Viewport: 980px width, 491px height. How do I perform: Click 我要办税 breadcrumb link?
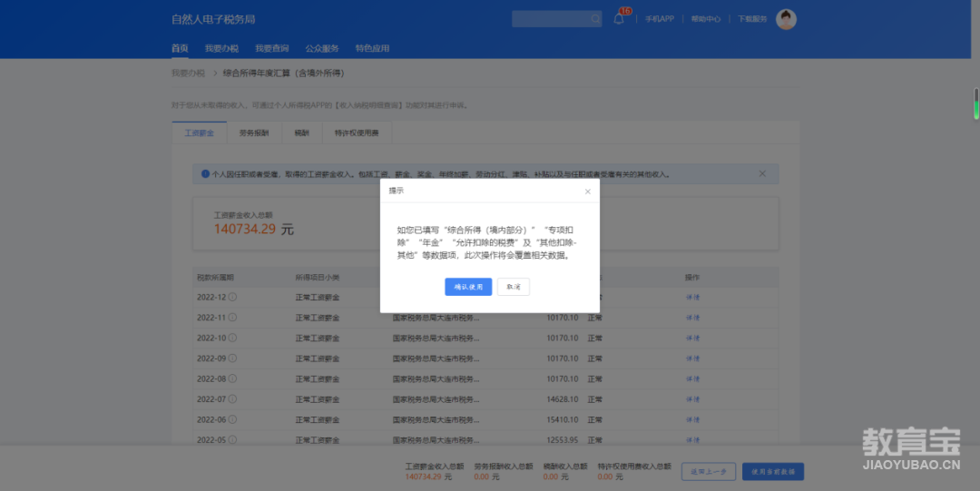click(188, 74)
